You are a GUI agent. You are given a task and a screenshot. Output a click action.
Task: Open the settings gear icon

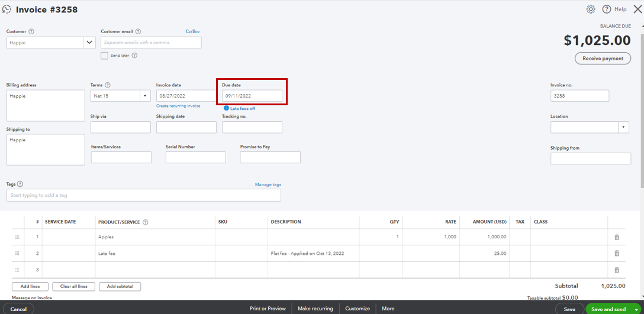[x=590, y=9]
